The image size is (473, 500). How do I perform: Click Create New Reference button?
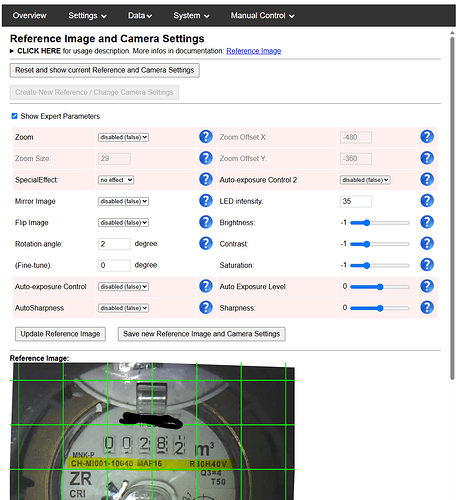[x=94, y=92]
